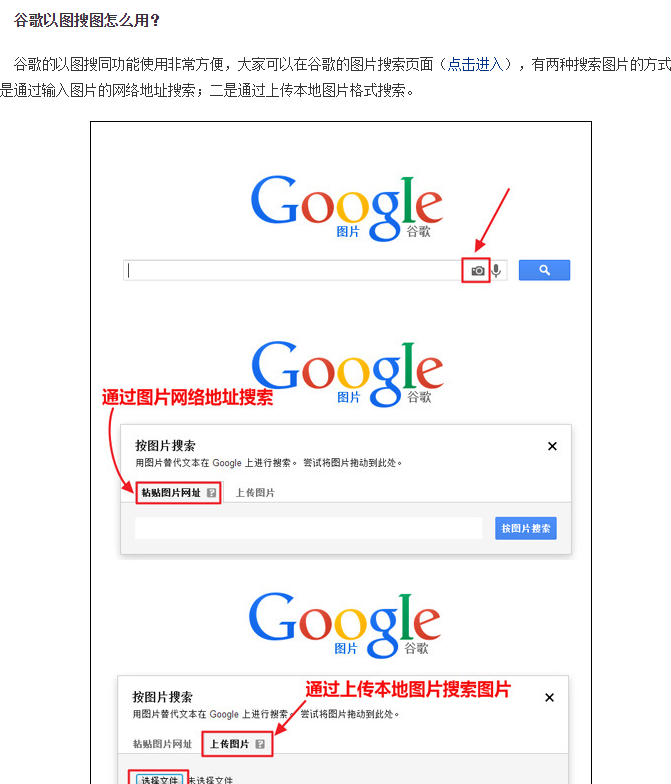Click the blue 按图片搜索 button

click(x=526, y=528)
